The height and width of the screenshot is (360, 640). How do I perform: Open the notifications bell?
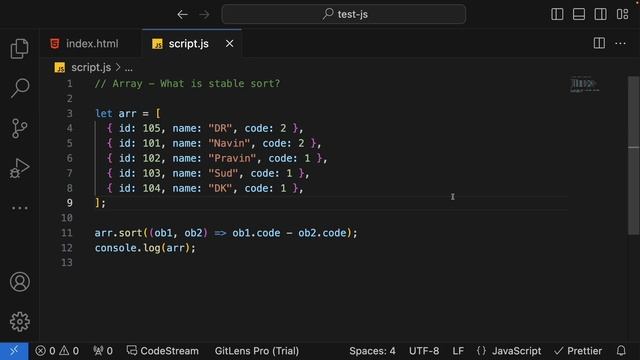pyautogui.click(x=621, y=351)
